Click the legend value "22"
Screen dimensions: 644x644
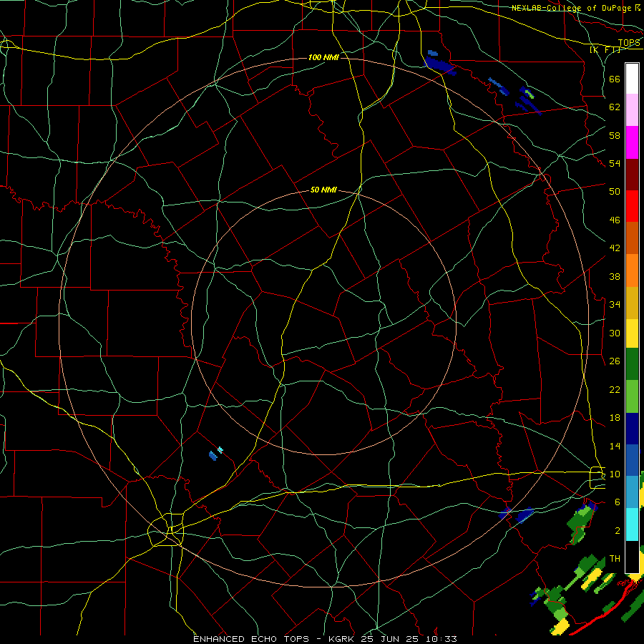615,389
